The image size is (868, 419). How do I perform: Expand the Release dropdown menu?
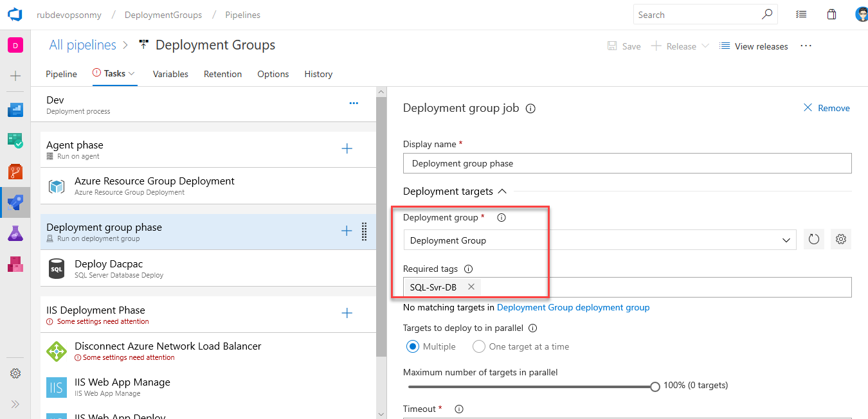click(705, 46)
